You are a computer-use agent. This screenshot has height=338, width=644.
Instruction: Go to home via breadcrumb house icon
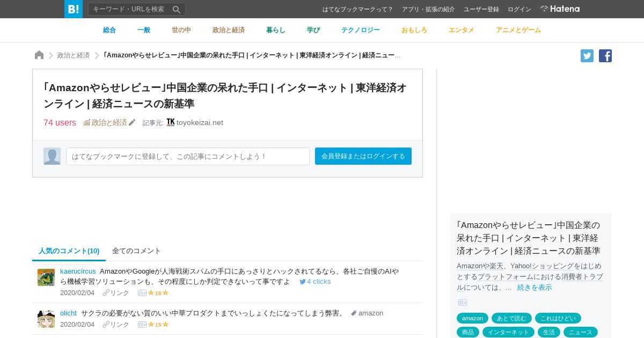(x=39, y=55)
